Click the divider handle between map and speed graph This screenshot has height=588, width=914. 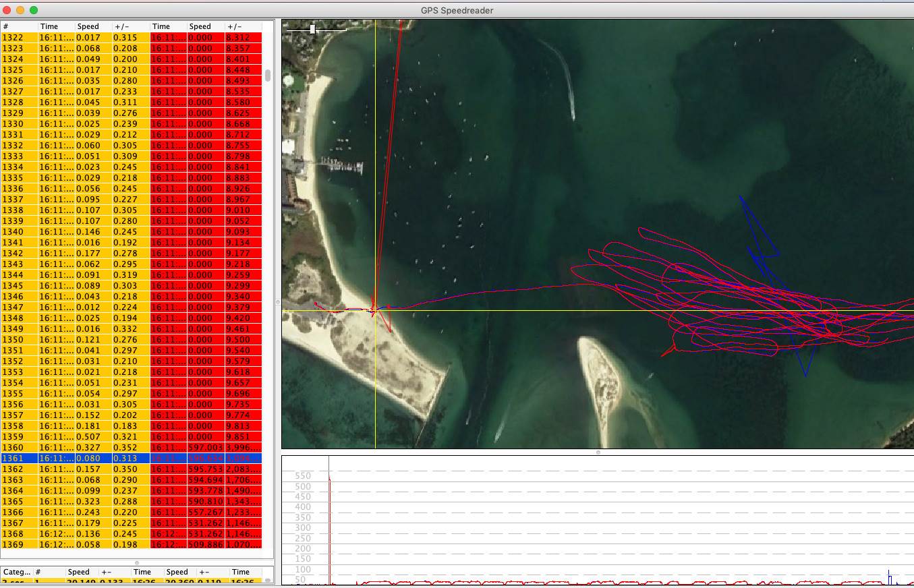pos(598,452)
